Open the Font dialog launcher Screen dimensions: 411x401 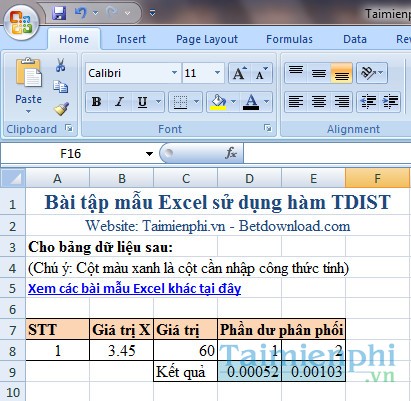[x=268, y=128]
